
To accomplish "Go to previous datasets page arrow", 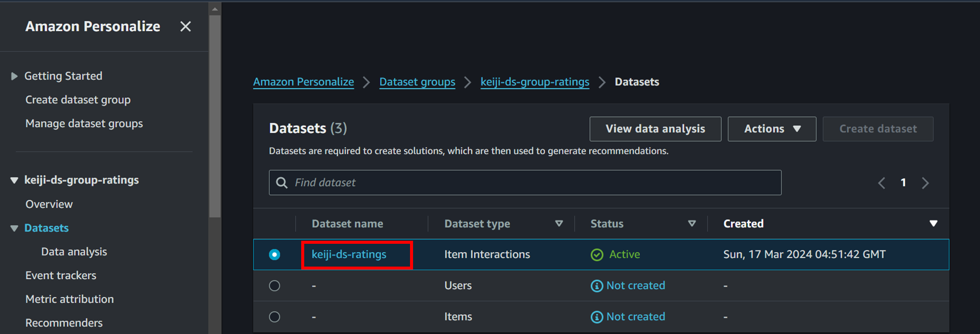I will (x=881, y=183).
